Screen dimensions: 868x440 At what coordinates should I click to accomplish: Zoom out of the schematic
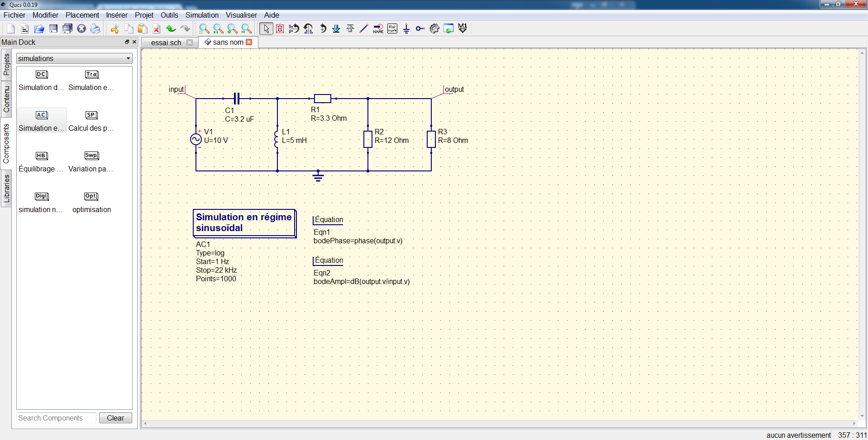pos(246,29)
